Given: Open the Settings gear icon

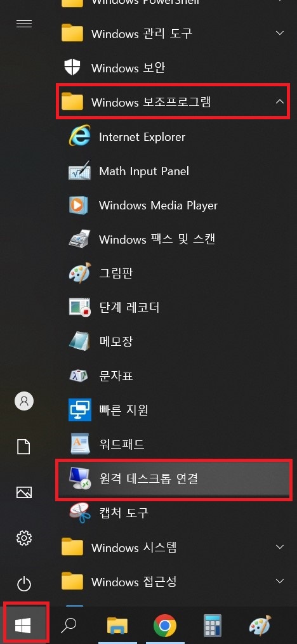Looking at the screenshot, I should point(24,537).
